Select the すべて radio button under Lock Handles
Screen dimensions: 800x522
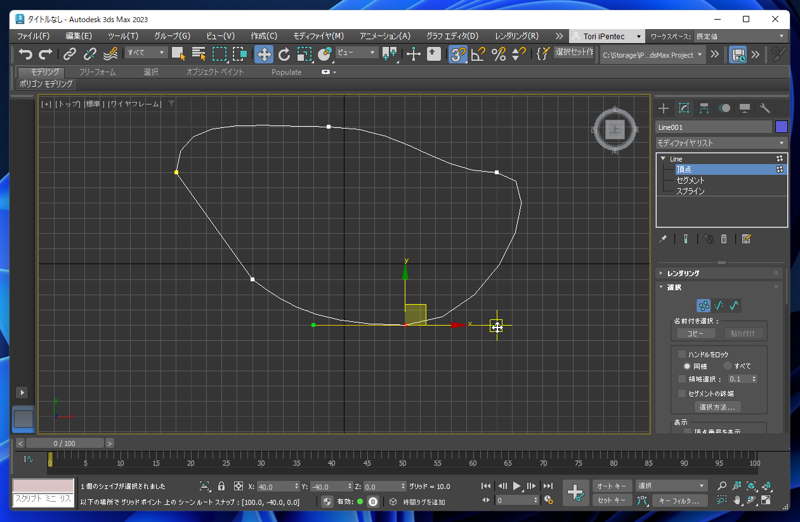pyautogui.click(x=728, y=366)
